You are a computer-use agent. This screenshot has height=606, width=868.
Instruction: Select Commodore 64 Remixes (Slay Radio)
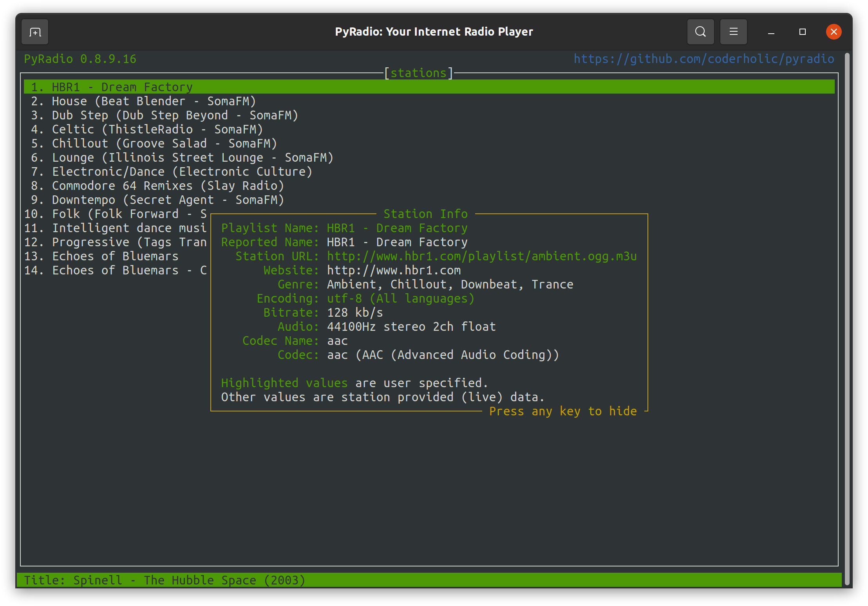(157, 186)
